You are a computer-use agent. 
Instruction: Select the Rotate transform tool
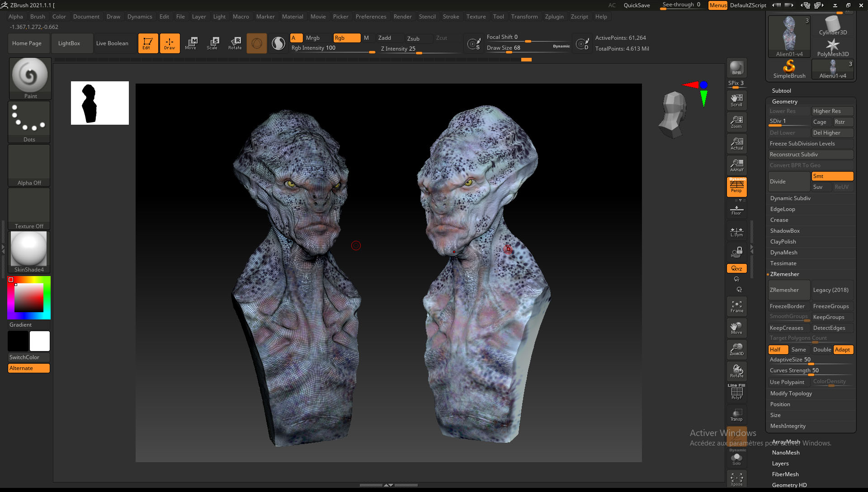[235, 43]
